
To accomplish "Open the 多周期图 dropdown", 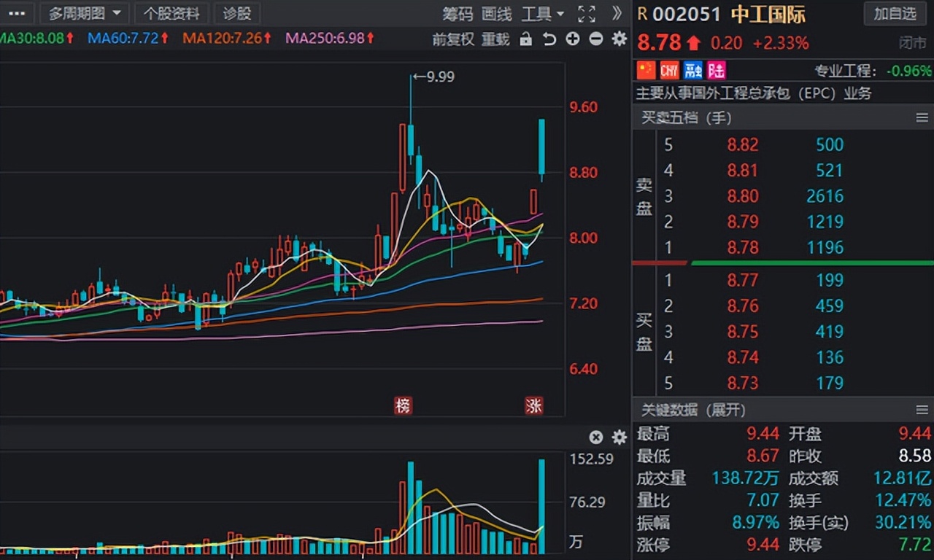I will pos(85,13).
